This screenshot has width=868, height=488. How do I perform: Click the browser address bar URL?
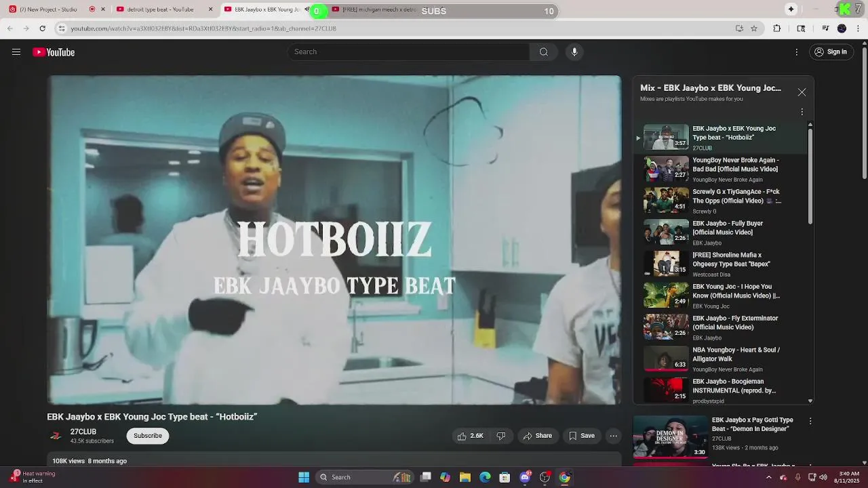coord(203,28)
